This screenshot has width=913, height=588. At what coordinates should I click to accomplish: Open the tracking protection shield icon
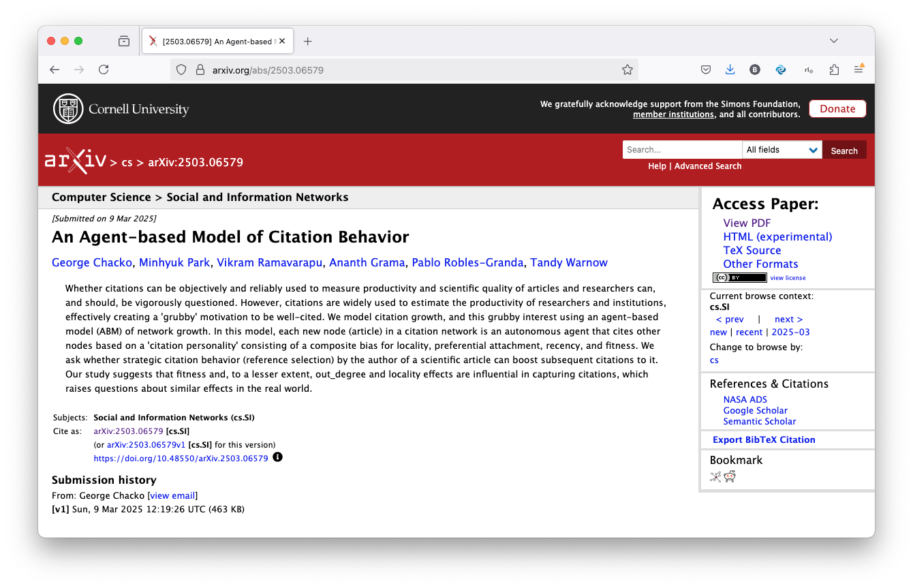[181, 69]
